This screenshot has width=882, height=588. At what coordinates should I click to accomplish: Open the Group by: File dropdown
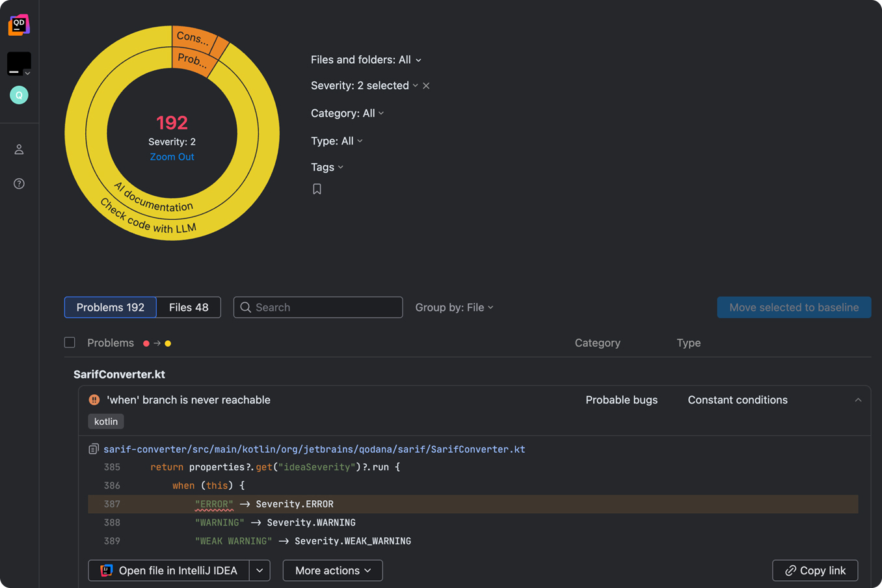pos(454,308)
